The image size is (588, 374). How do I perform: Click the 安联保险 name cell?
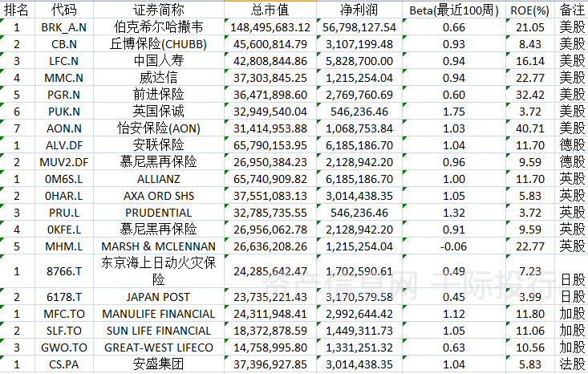click(159, 145)
